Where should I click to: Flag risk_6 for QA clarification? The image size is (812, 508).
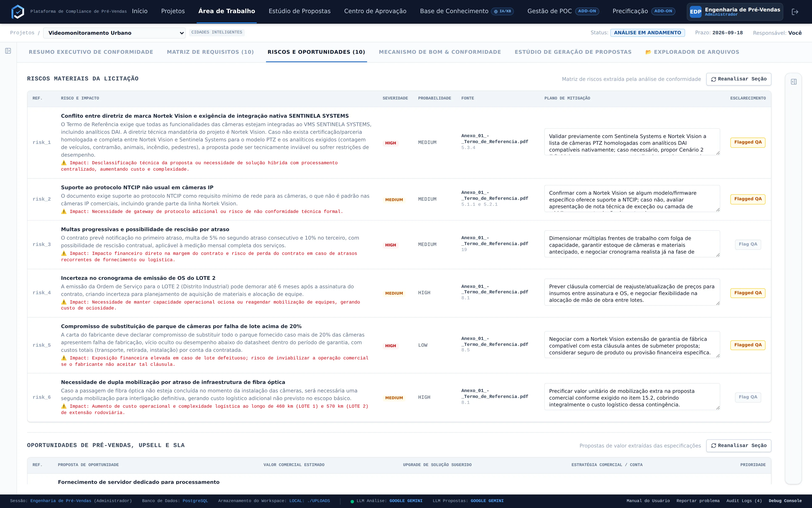coord(748,397)
